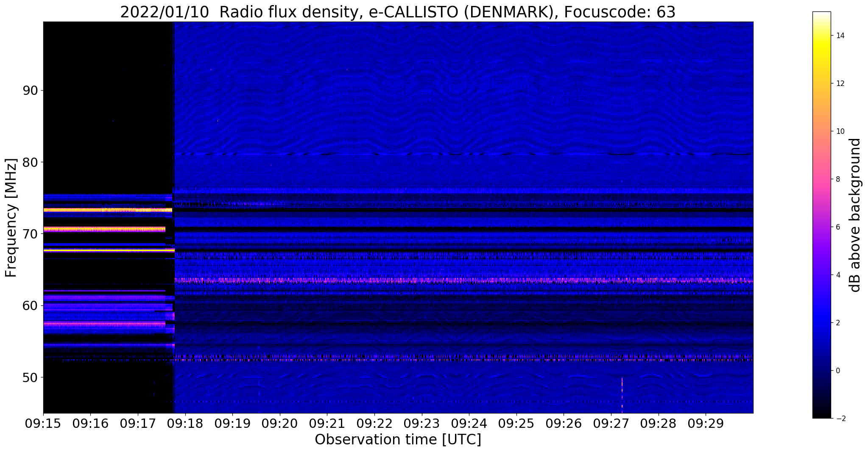Click the 09:16 time tick label
868x452 pixels.
click(x=90, y=424)
